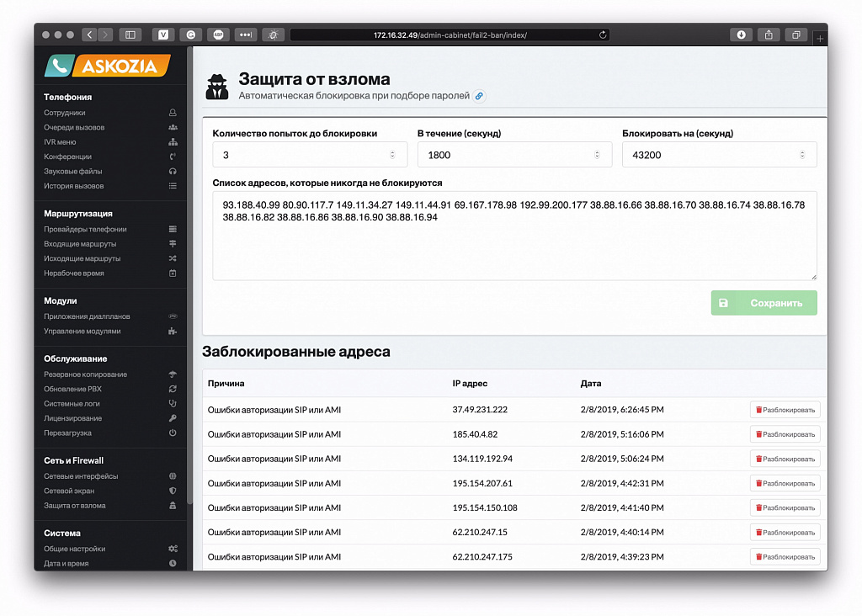Click the Дата column header

[x=591, y=384]
